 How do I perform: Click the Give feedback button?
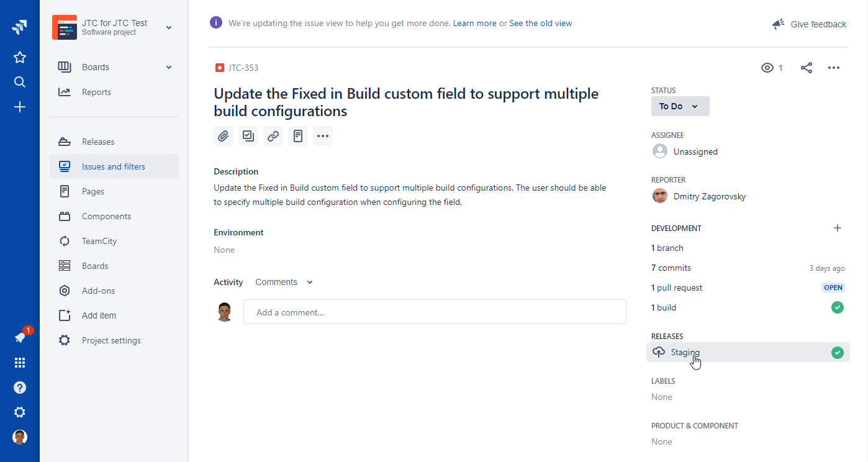pos(809,24)
